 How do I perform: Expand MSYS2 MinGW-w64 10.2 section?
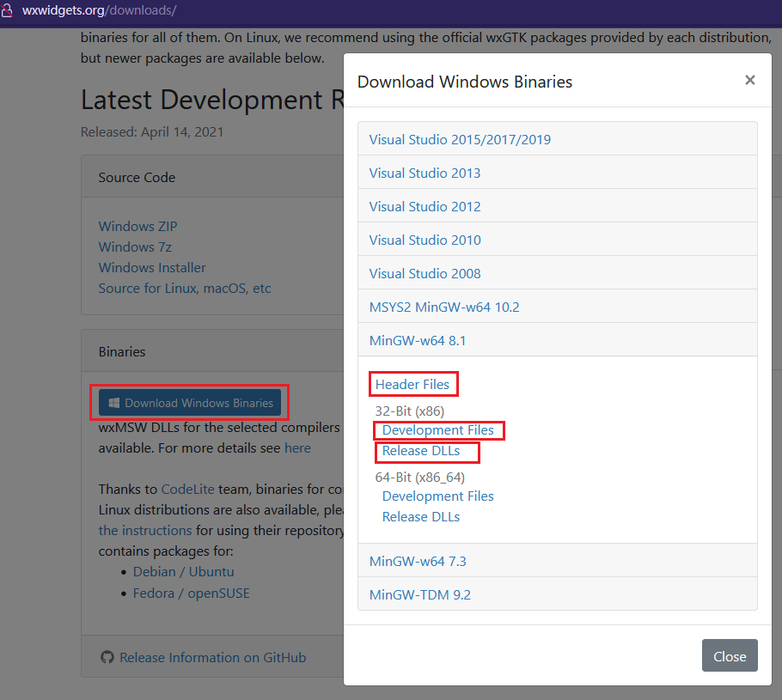tap(444, 307)
